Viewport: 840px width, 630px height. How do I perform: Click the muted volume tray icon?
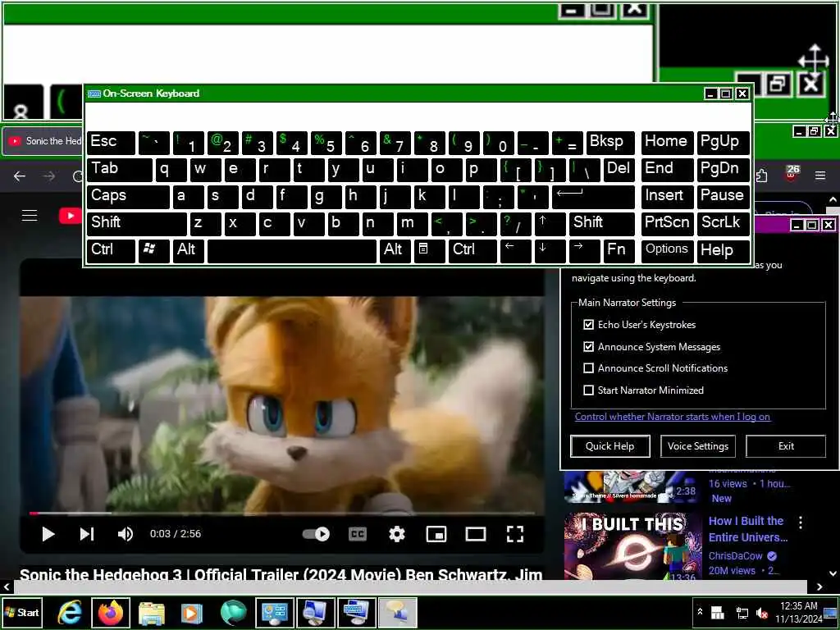click(762, 613)
